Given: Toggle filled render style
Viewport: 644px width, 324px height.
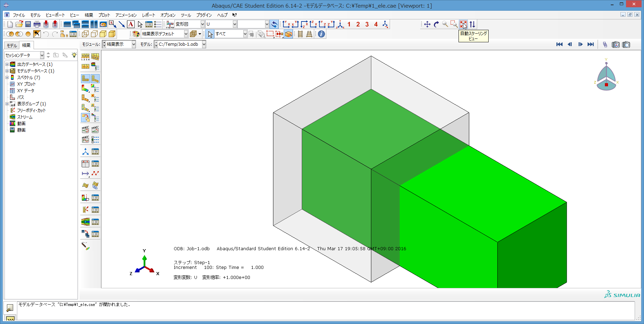Looking at the screenshot, I should tap(103, 34).
